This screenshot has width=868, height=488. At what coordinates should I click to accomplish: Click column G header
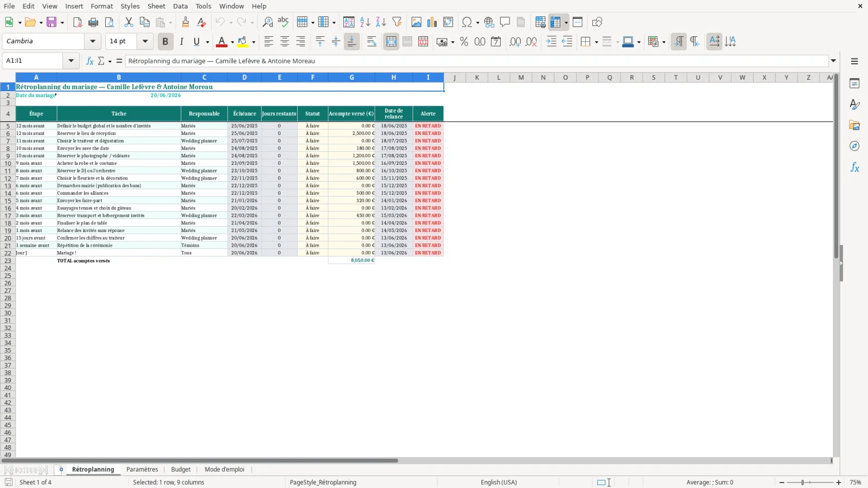pyautogui.click(x=352, y=78)
